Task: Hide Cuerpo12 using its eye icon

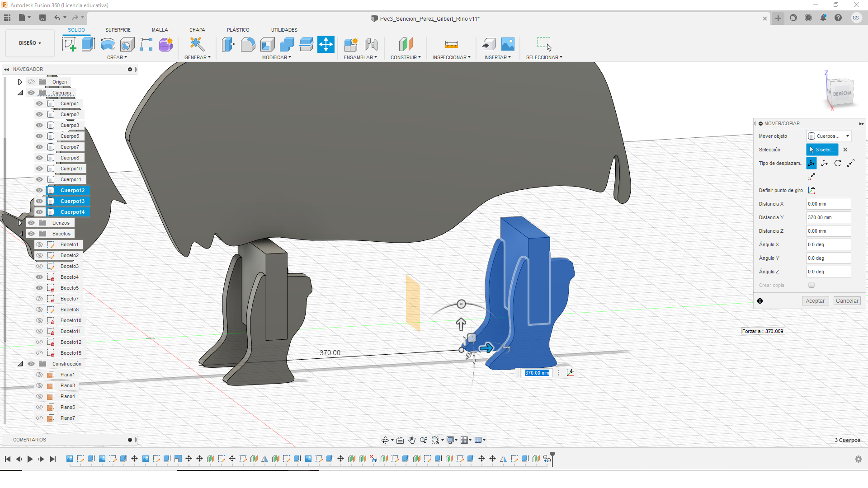Action: tap(39, 190)
